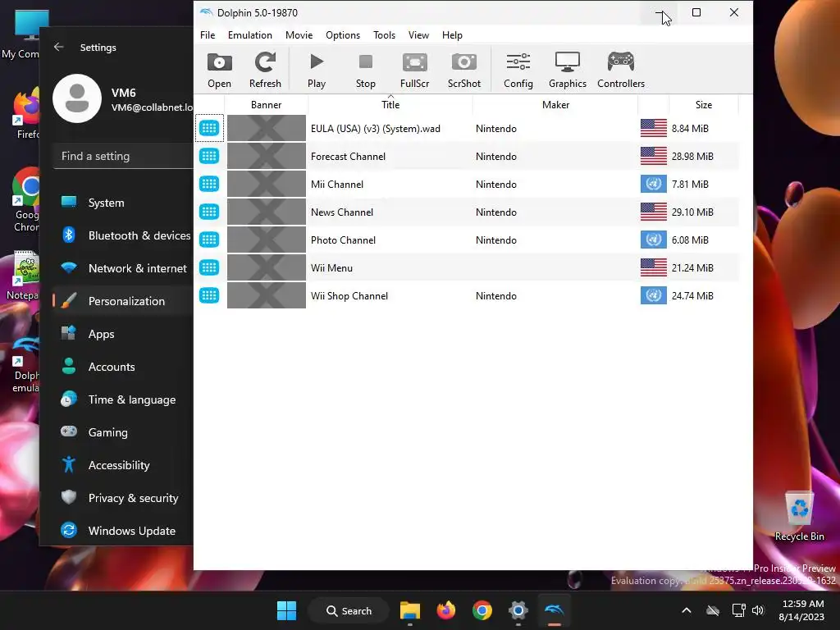The width and height of the screenshot is (840, 630).
Task: Open System in Settings sidebar
Action: click(123, 203)
